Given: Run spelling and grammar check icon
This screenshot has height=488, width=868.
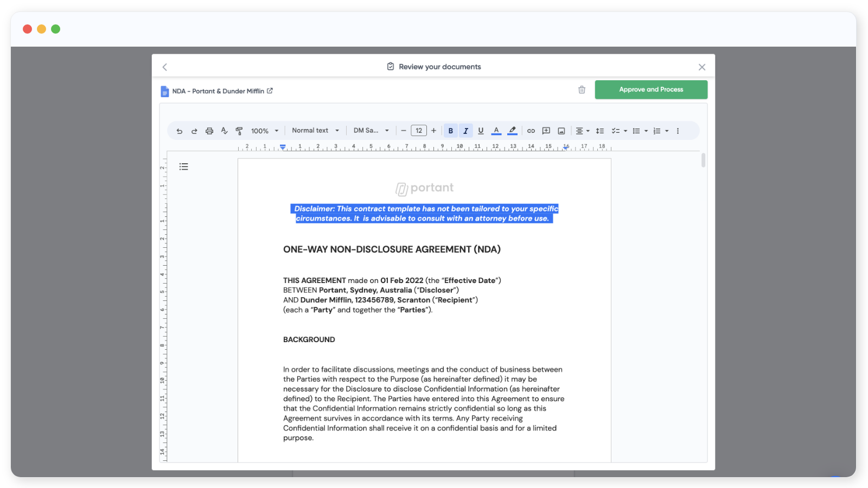Looking at the screenshot, I should (x=224, y=131).
